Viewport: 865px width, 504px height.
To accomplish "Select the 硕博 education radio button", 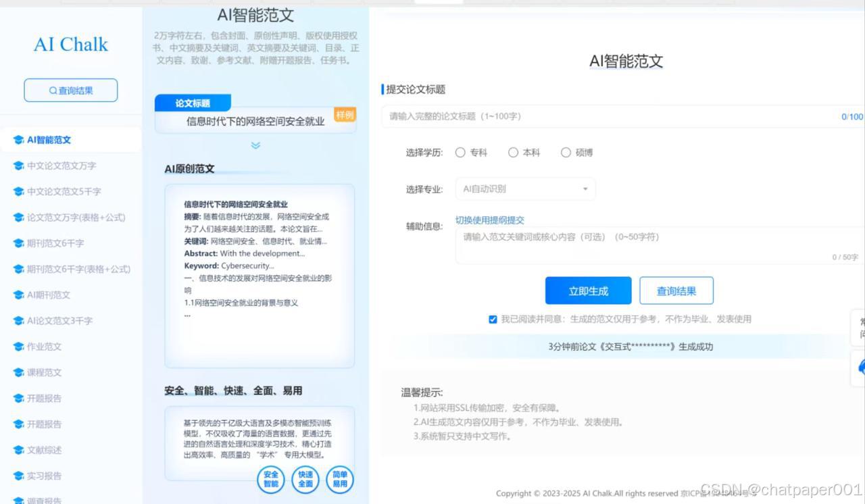I will click(566, 153).
